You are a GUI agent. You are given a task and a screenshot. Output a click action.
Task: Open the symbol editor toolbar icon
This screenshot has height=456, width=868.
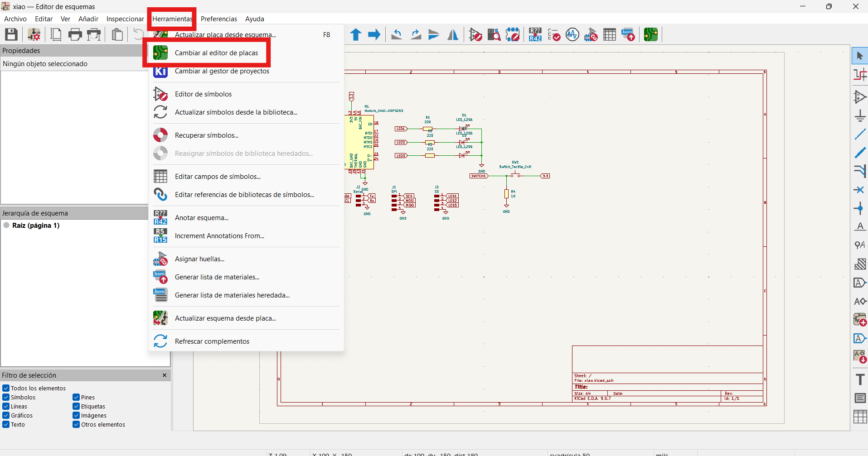coord(475,34)
